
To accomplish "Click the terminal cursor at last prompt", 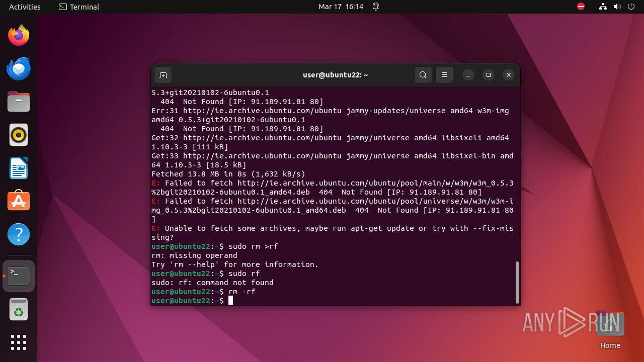I will 231,301.
